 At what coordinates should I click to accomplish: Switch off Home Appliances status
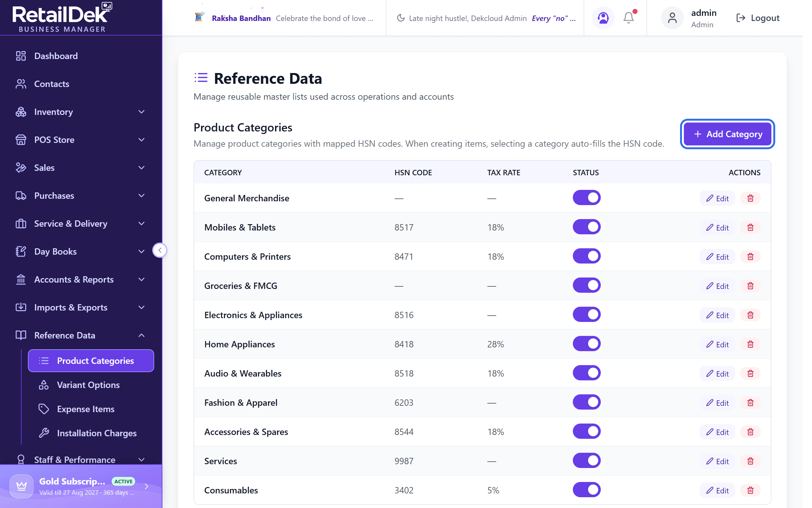pos(586,344)
